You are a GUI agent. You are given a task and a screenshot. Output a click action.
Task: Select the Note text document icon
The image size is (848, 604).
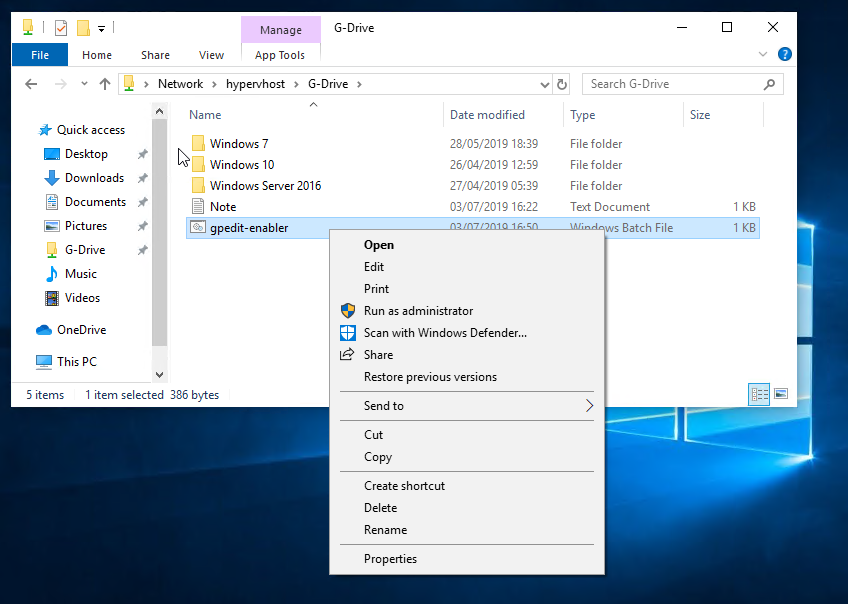click(x=198, y=207)
